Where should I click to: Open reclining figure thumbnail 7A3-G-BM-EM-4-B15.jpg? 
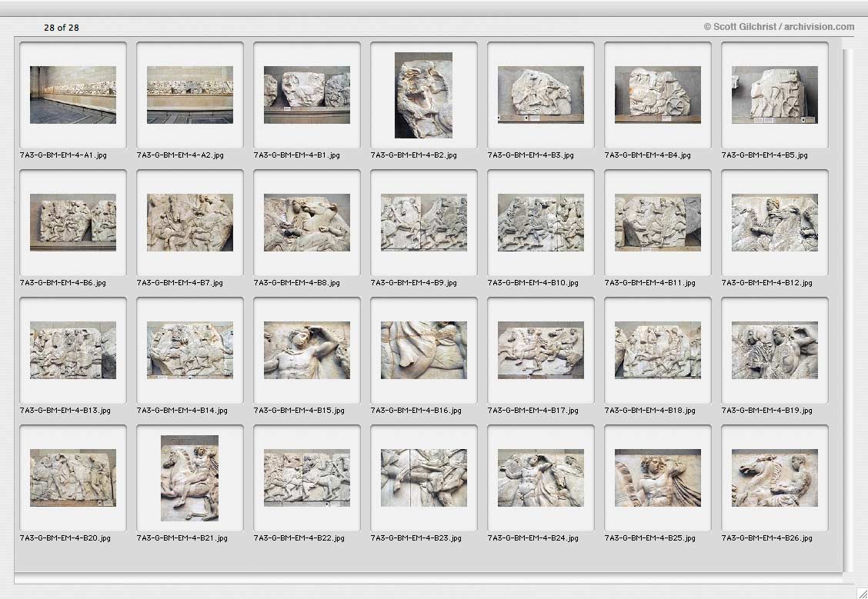pyautogui.click(x=307, y=350)
